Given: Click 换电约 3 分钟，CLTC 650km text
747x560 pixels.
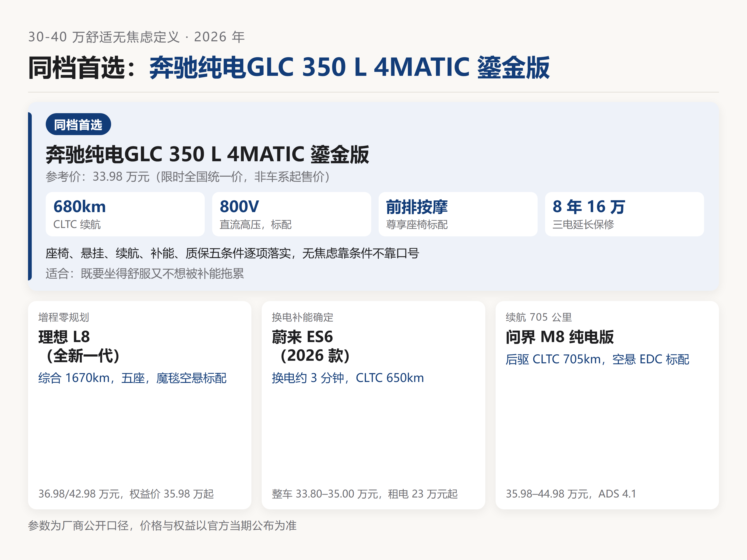Looking at the screenshot, I should tap(348, 378).
